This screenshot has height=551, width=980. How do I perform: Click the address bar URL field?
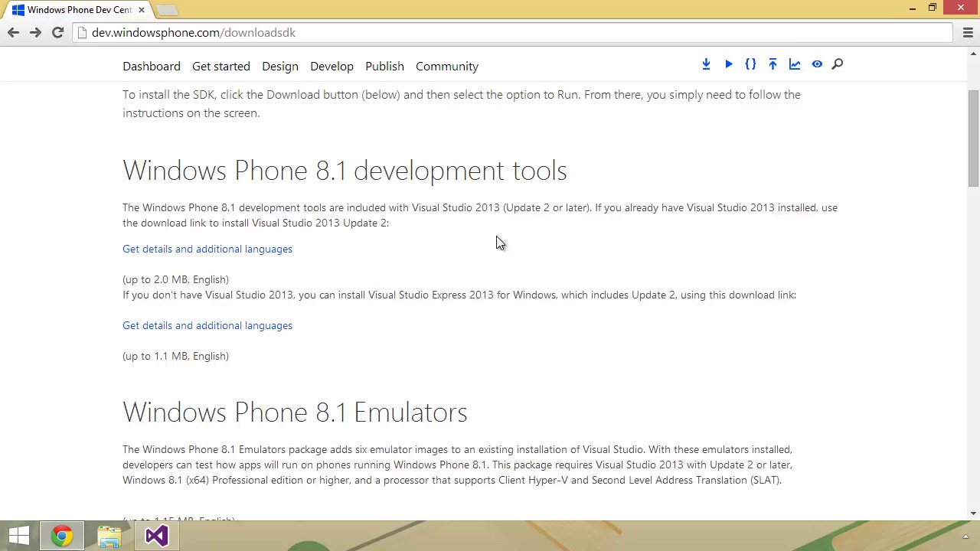tap(513, 32)
